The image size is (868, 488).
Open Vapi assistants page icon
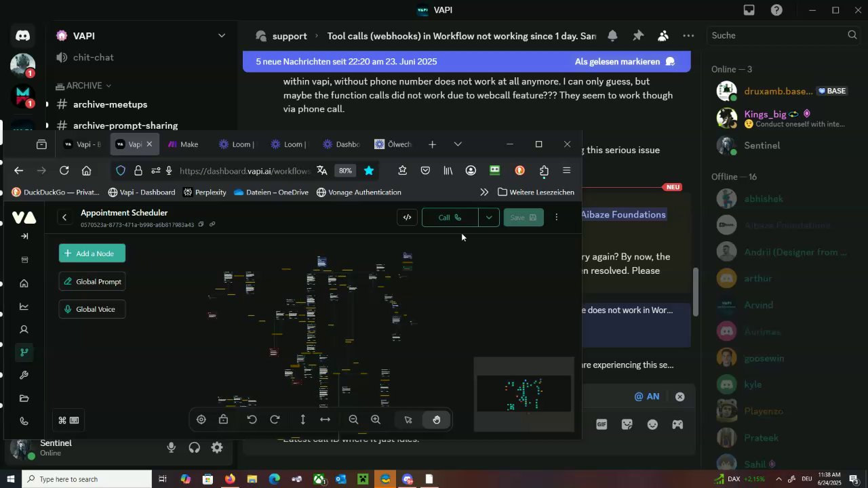pos(24,329)
